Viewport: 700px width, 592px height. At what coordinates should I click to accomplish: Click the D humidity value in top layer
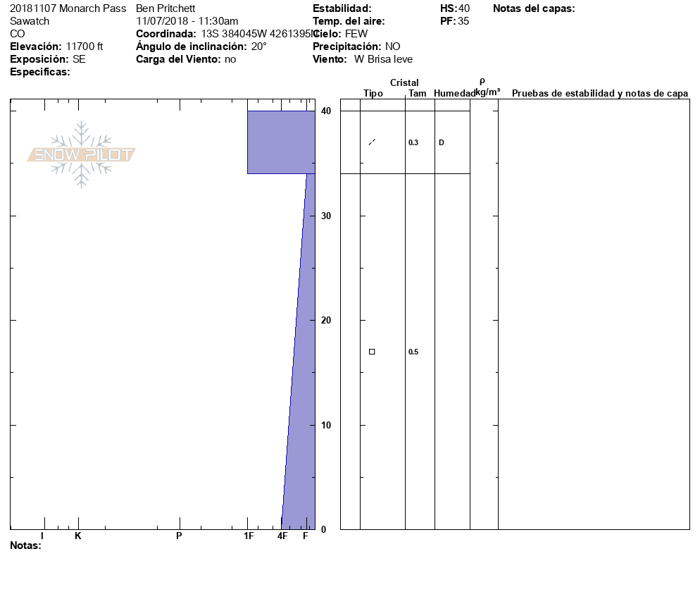(x=442, y=143)
